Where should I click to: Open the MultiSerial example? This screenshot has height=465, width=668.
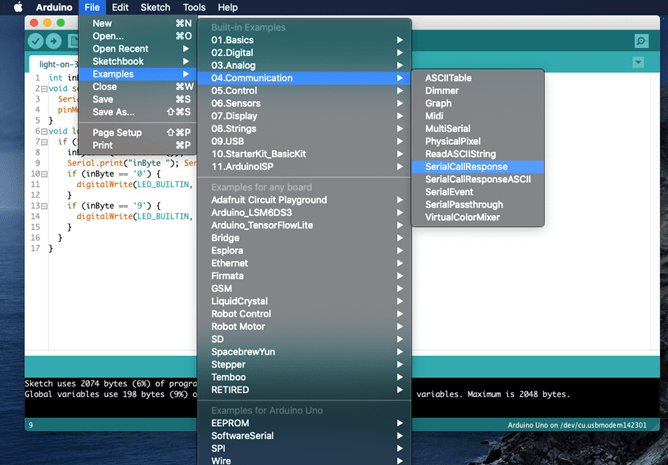click(x=478, y=129)
